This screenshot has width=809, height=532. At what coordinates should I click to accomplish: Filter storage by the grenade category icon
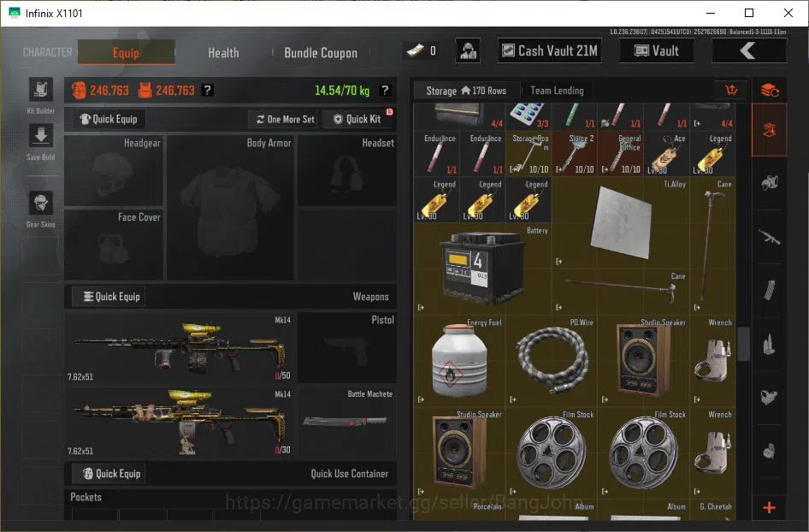coord(770,451)
